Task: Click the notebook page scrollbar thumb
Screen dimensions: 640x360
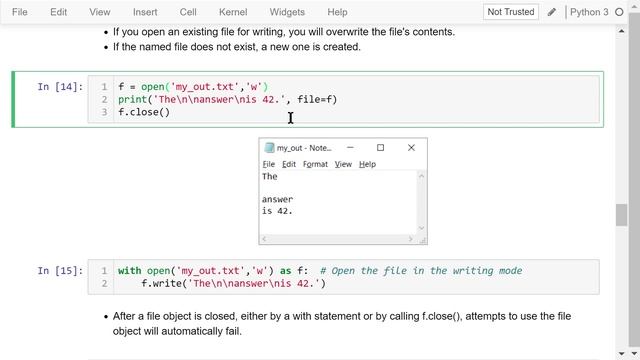Action: (622, 215)
